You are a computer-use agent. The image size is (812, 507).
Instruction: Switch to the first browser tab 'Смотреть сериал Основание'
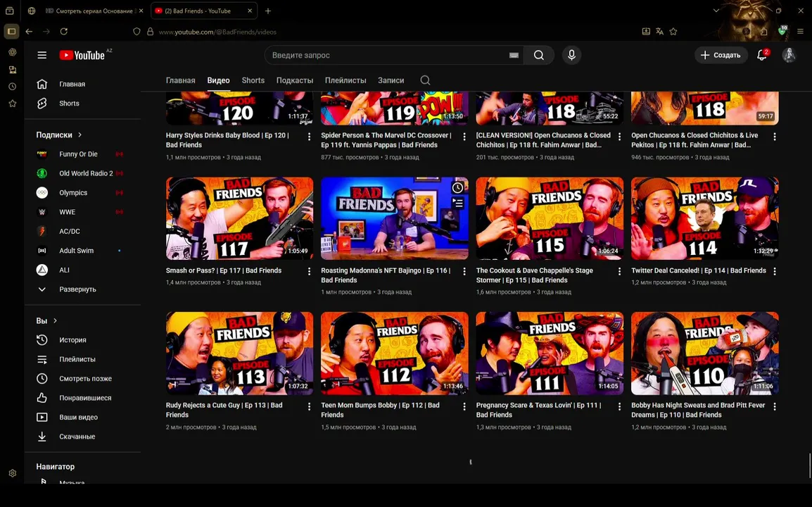pos(93,11)
